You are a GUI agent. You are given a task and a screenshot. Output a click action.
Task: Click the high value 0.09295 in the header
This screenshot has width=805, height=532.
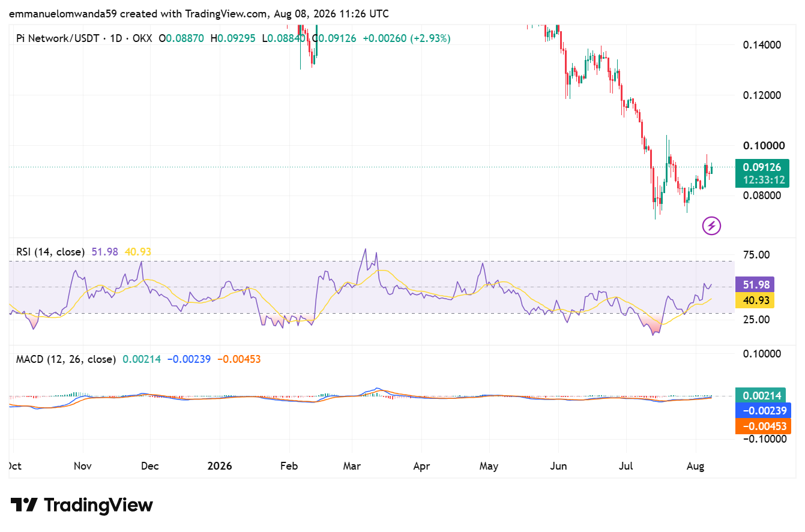[x=237, y=38]
